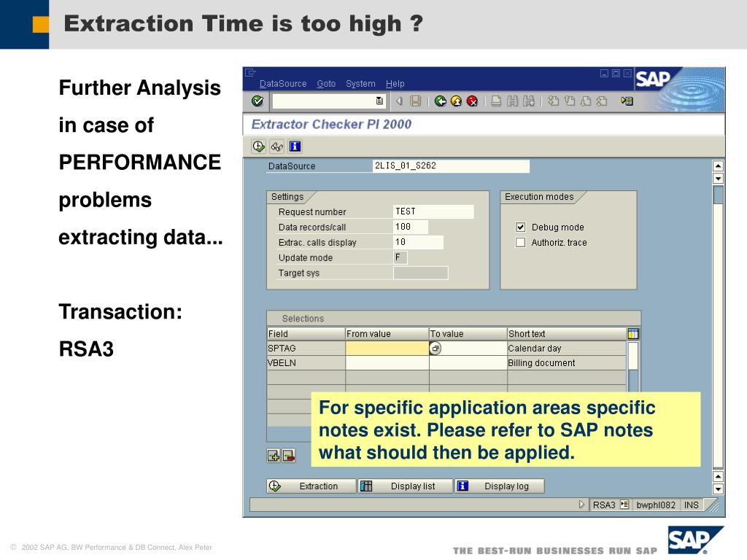Image resolution: width=747 pixels, height=560 pixels.
Task: Click the table configuration icon in Selections header
Action: coord(633,333)
